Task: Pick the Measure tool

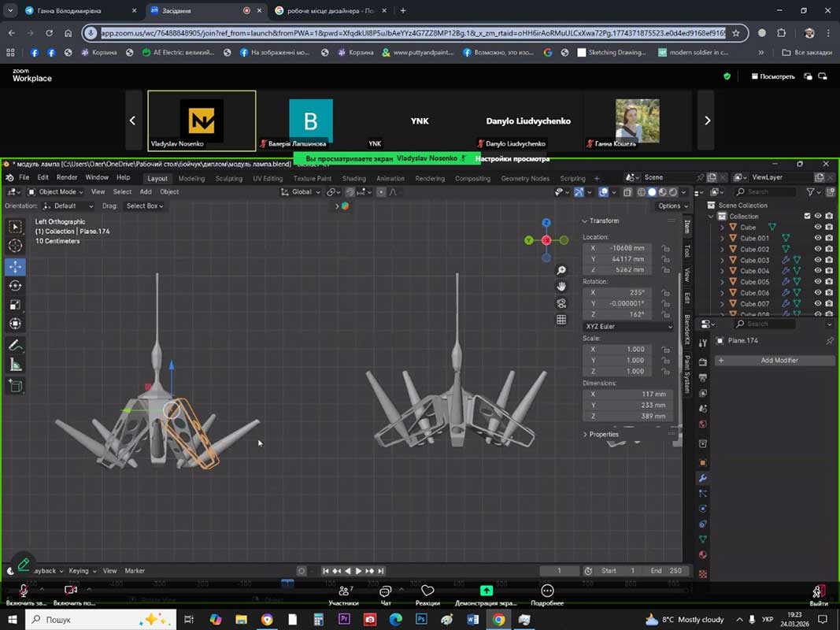Action: coord(15,365)
